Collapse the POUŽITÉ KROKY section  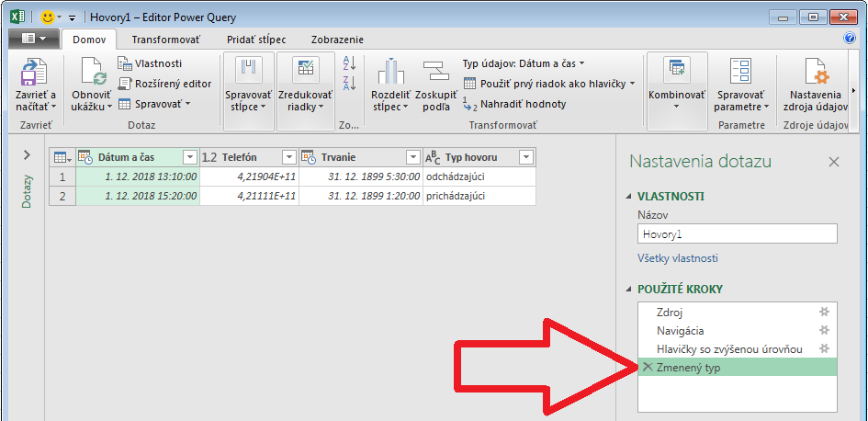(x=628, y=290)
